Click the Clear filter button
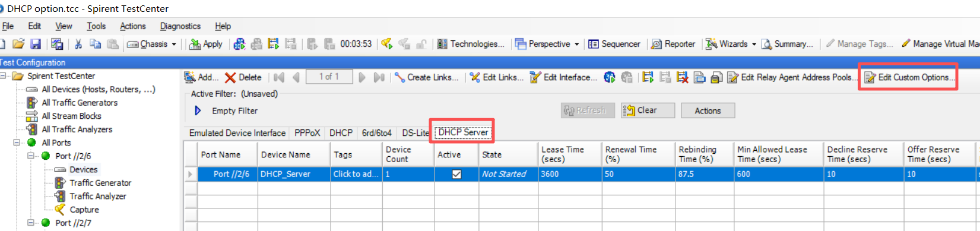980x231 pixels. tap(648, 110)
